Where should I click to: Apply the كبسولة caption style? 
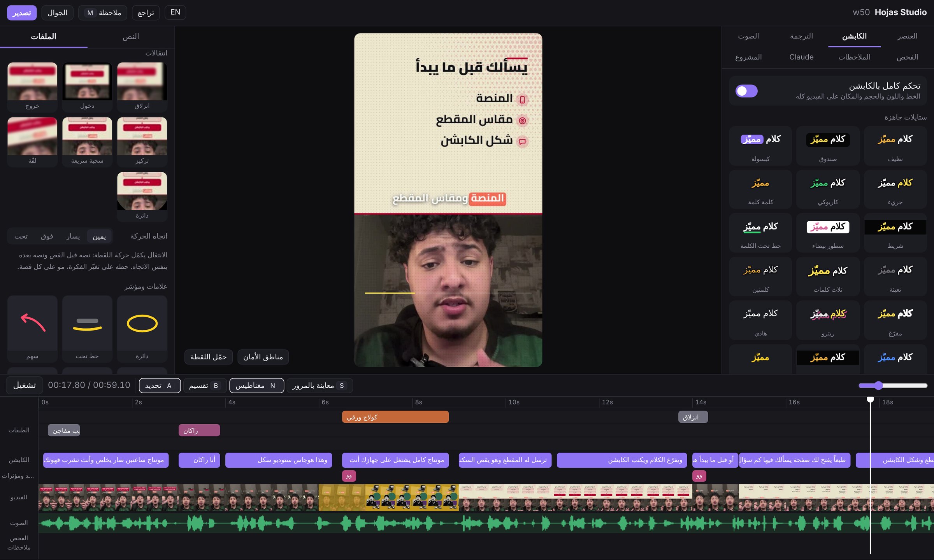coord(760,146)
